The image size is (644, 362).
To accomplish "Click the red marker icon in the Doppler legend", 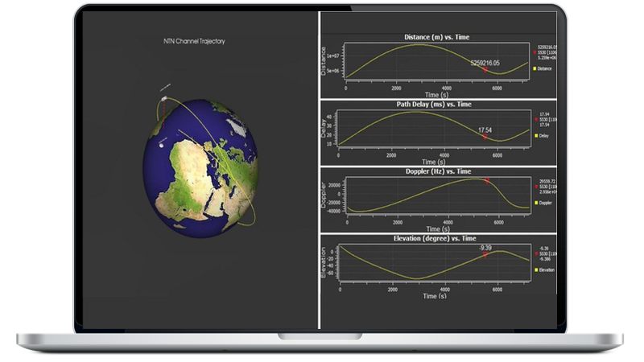I will click(535, 187).
